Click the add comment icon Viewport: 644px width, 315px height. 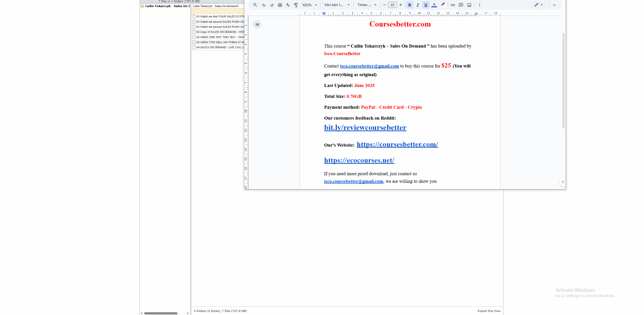pyautogui.click(x=461, y=5)
